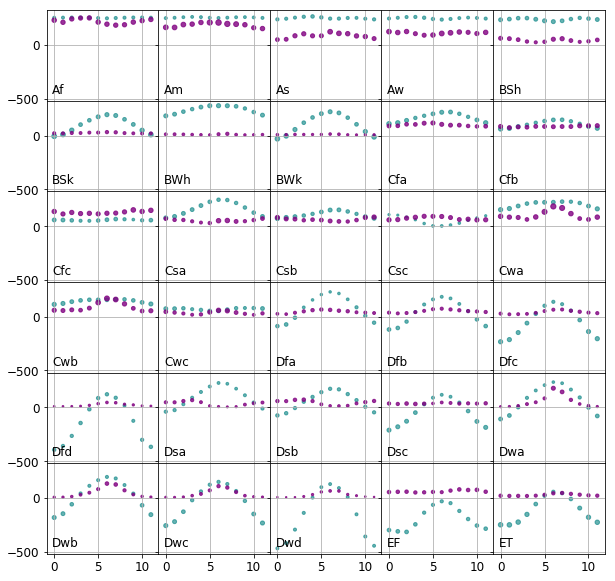Viewport: 615px width, 581px height.
Task: Select the Dfa panel label
Action: (286, 362)
